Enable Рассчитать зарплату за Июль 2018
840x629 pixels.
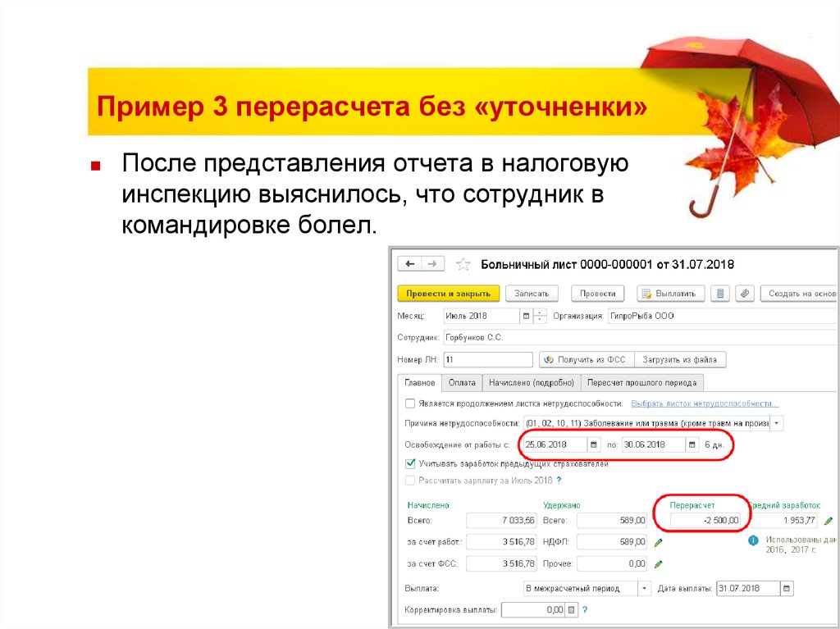(x=409, y=480)
